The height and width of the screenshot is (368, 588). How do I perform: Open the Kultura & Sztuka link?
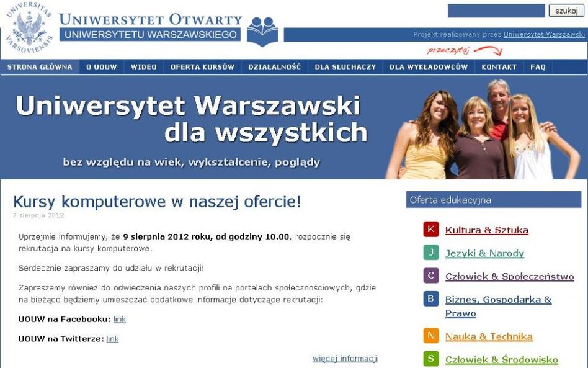click(487, 230)
